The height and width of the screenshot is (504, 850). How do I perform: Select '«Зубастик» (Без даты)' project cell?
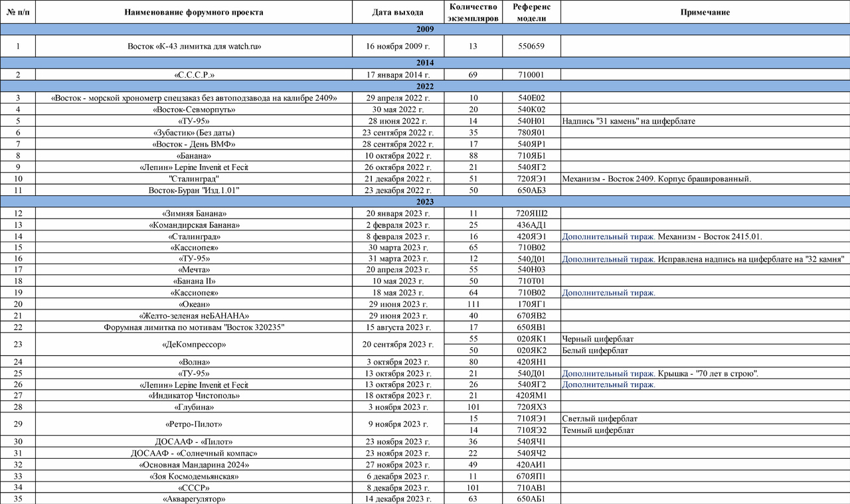pos(194,132)
